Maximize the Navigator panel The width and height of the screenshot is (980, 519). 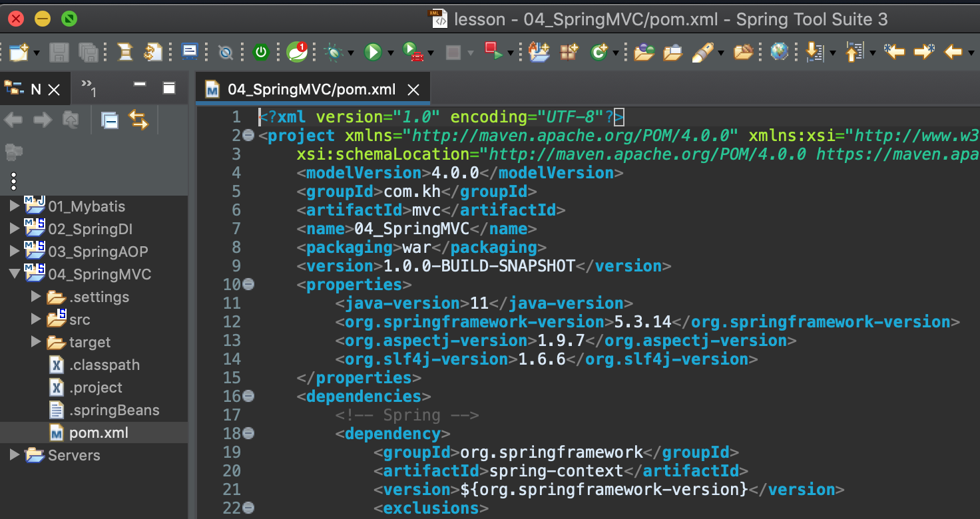[169, 88]
